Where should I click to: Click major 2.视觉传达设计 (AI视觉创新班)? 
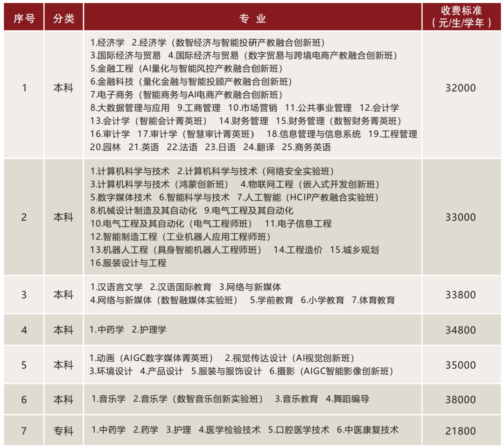click(x=290, y=358)
